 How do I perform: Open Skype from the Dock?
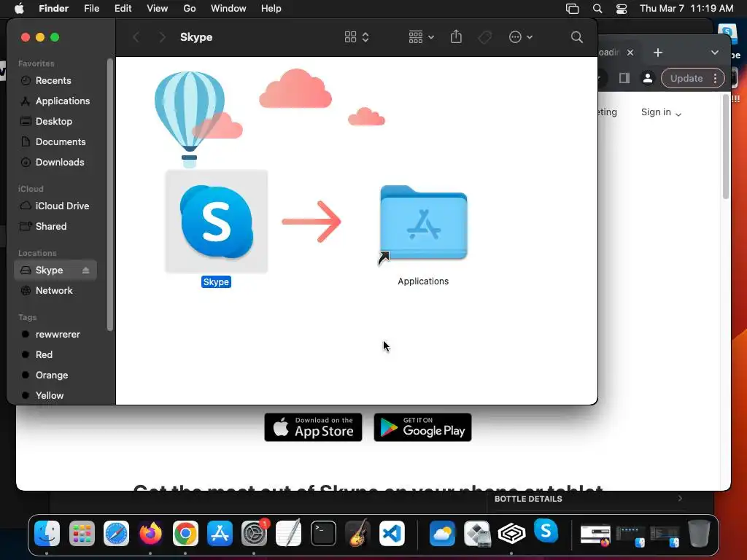546,531
